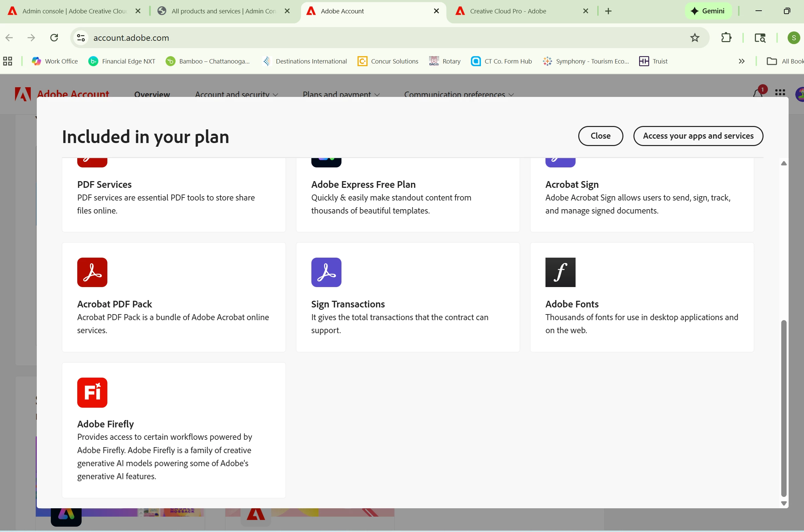Click Access your apps and services button
This screenshot has height=532, width=804.
pos(698,136)
